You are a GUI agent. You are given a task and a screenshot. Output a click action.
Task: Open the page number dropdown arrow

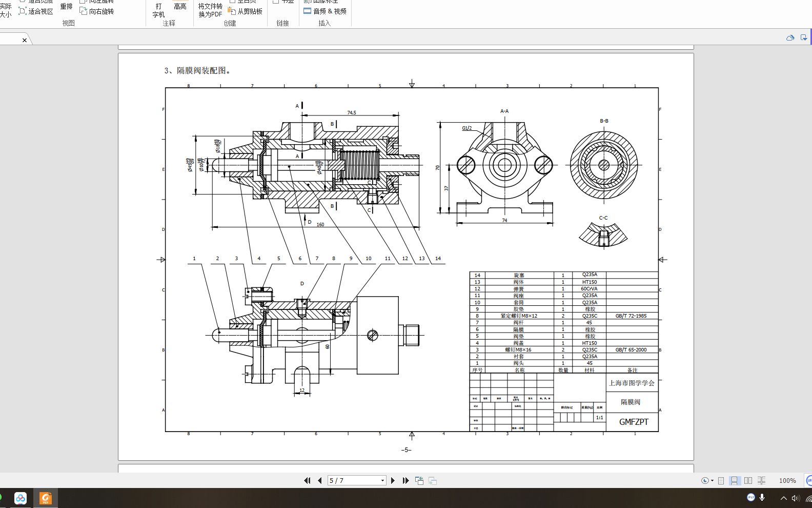pos(382,480)
